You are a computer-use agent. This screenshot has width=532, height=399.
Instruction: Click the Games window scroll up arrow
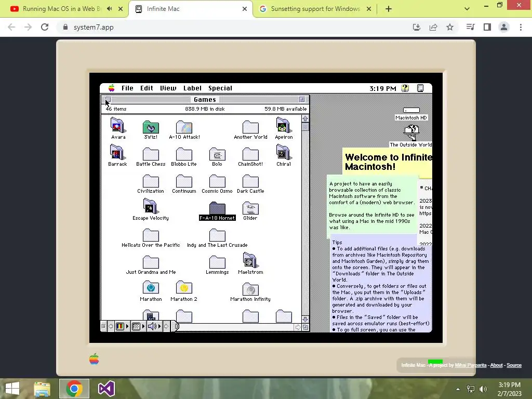(x=305, y=119)
